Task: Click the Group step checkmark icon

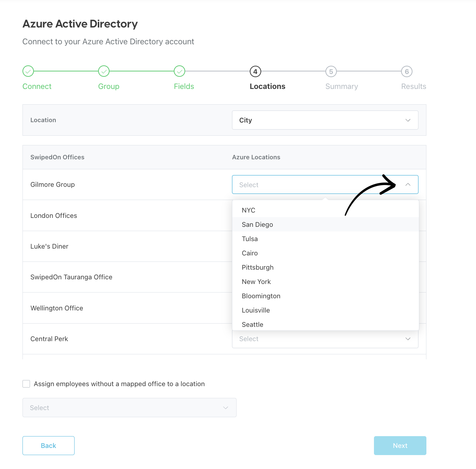Action: pos(104,71)
